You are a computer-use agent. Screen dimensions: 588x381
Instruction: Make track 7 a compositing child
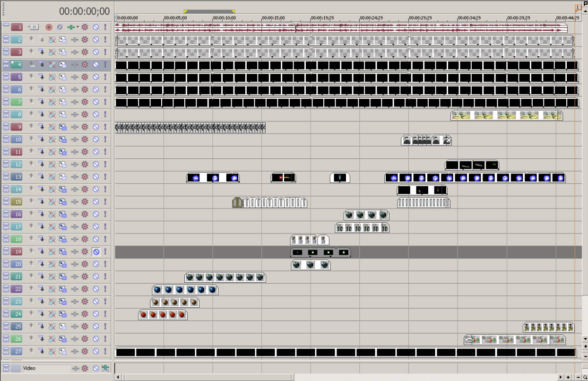click(42, 102)
